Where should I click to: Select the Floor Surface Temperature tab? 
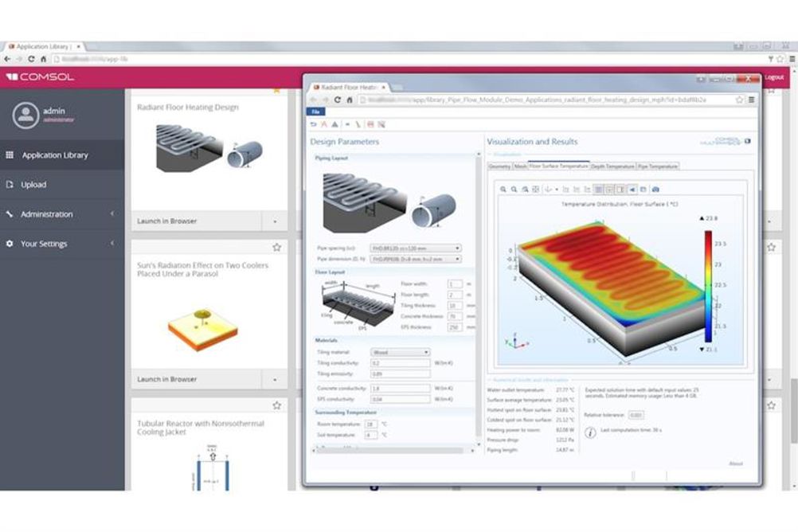tap(558, 166)
